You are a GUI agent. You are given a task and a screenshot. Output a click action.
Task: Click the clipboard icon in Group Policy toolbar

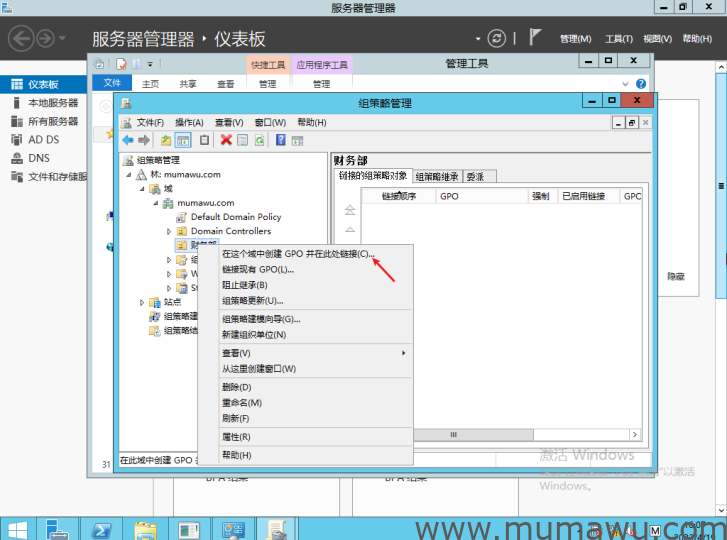(x=204, y=140)
